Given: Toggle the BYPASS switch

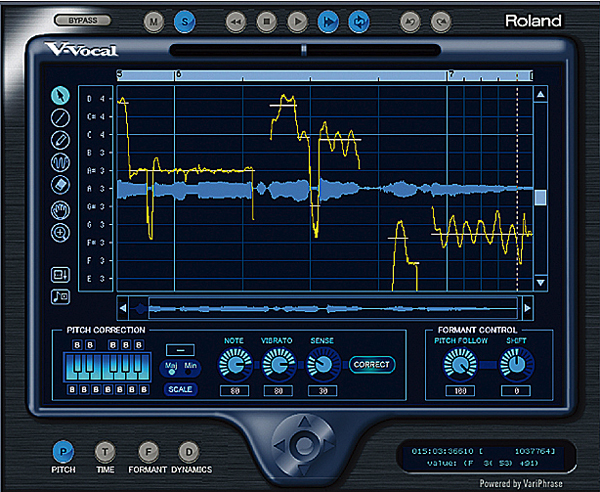Looking at the screenshot, I should tap(82, 20).
